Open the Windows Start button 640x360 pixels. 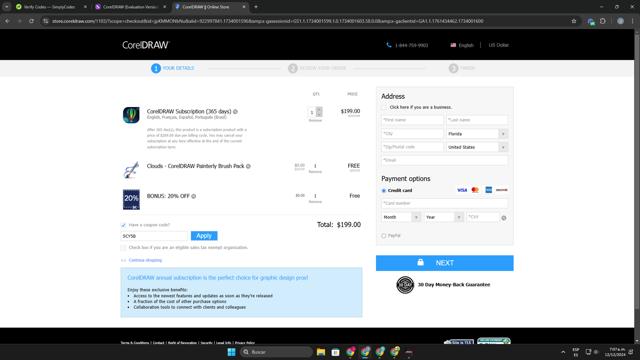pyautogui.click(x=231, y=352)
